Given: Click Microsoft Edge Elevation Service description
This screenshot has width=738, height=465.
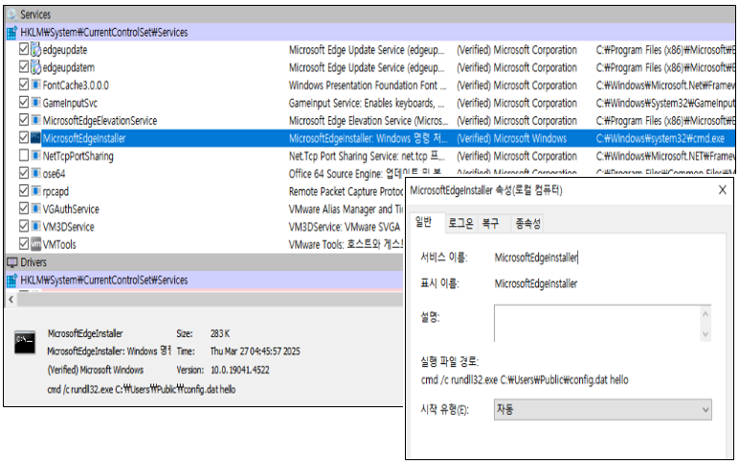Looking at the screenshot, I should tap(368, 121).
